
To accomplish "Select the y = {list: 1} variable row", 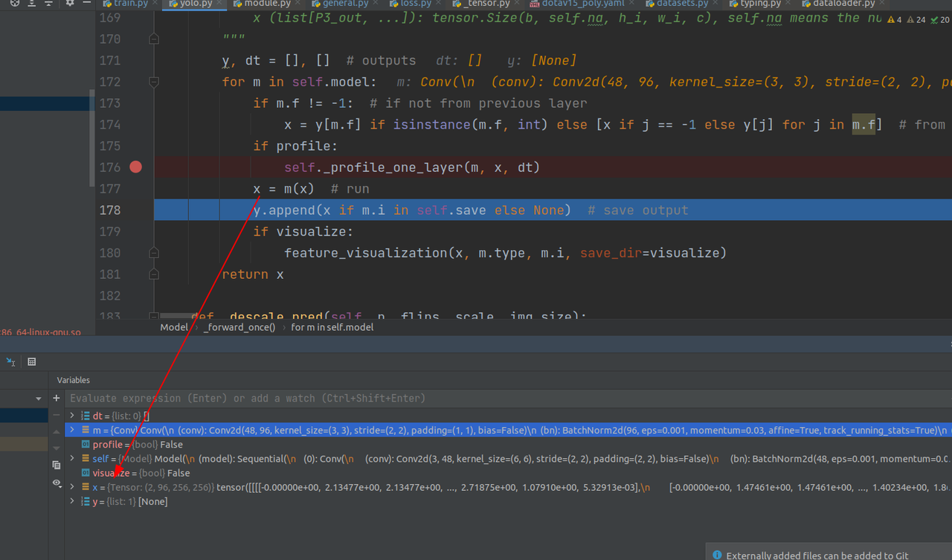I will (x=508, y=501).
